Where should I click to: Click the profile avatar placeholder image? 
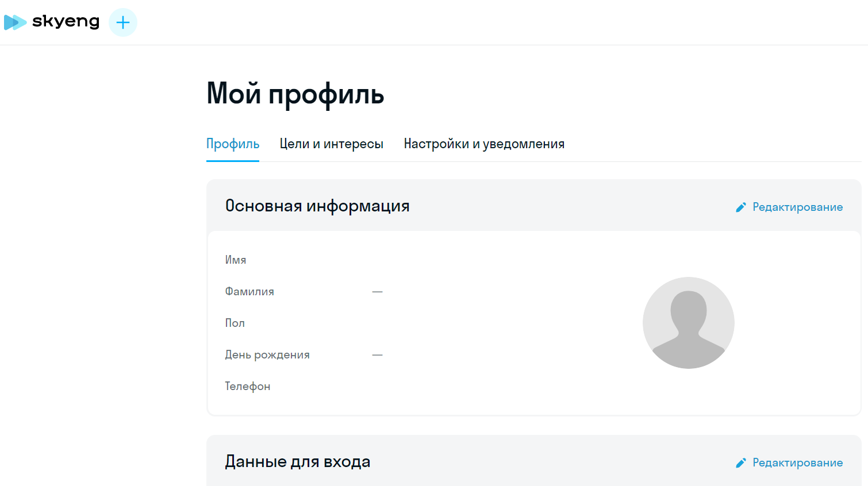(x=689, y=323)
